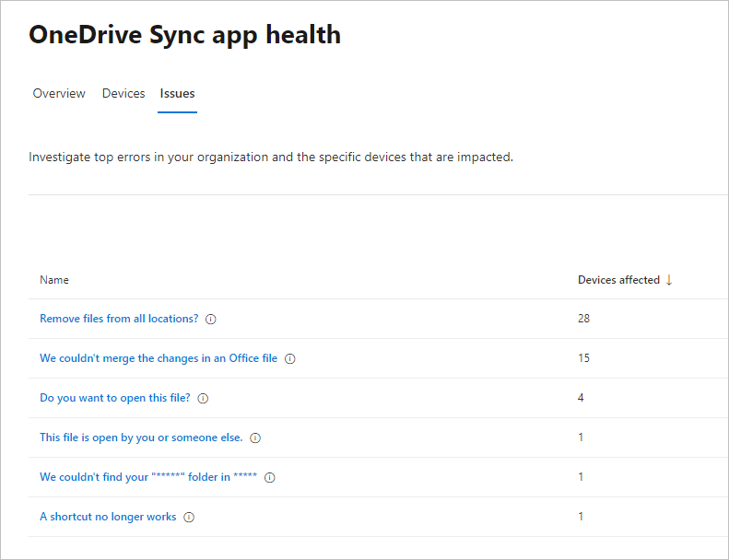Image resolution: width=729 pixels, height=560 pixels.
Task: Click the Investigate top errors description text
Action: [x=271, y=157]
